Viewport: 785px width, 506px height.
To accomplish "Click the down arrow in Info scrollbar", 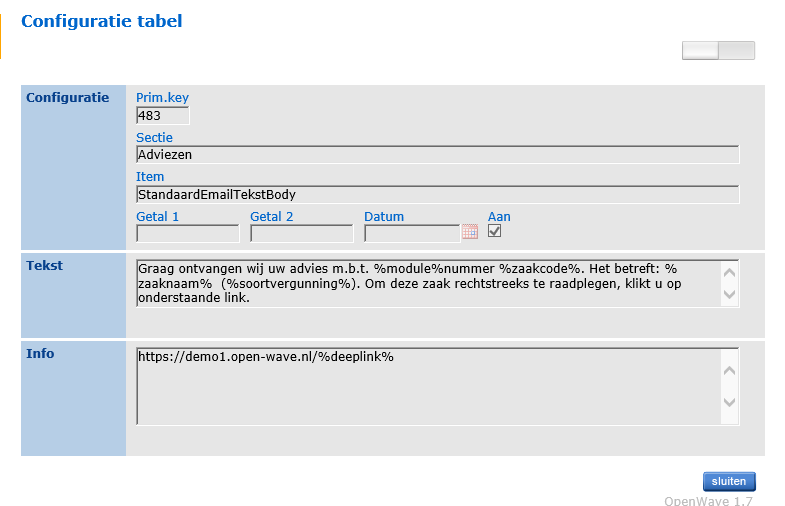I will coord(729,402).
